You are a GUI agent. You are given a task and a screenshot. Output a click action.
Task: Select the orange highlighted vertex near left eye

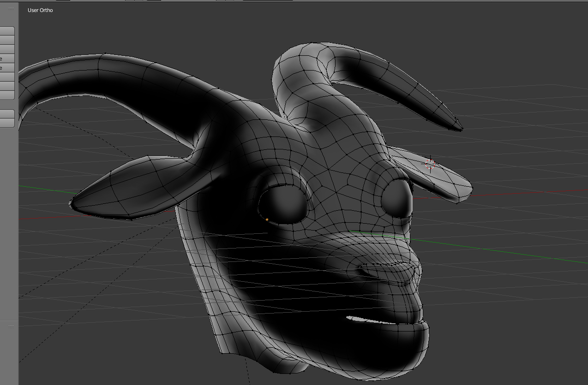(267, 219)
